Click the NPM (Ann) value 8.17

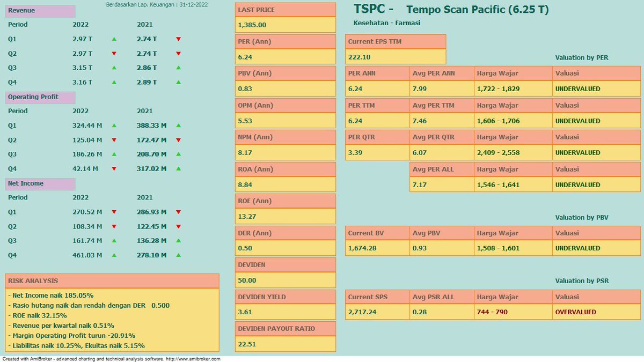[286, 152]
